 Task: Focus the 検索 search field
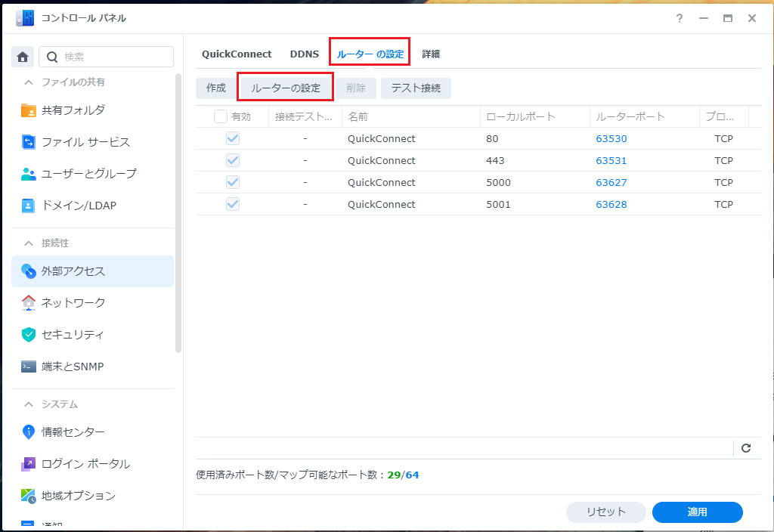click(106, 57)
